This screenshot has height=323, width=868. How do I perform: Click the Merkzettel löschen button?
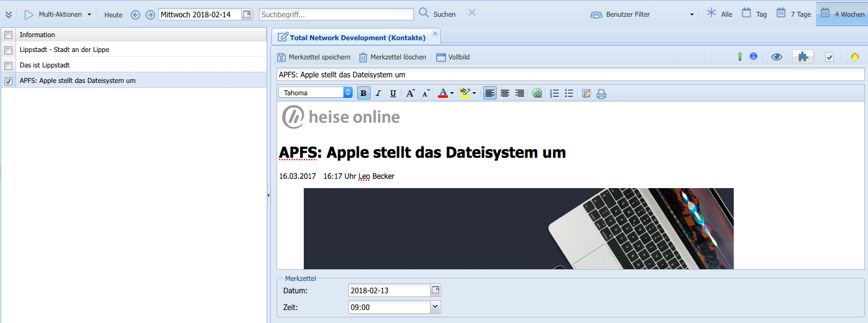click(x=392, y=57)
